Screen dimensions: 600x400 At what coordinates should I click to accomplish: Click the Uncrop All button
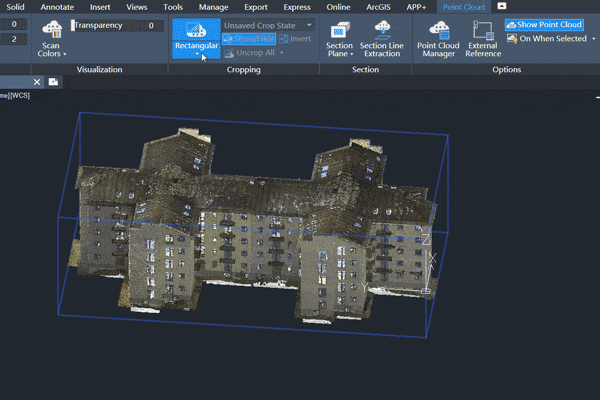(x=250, y=53)
